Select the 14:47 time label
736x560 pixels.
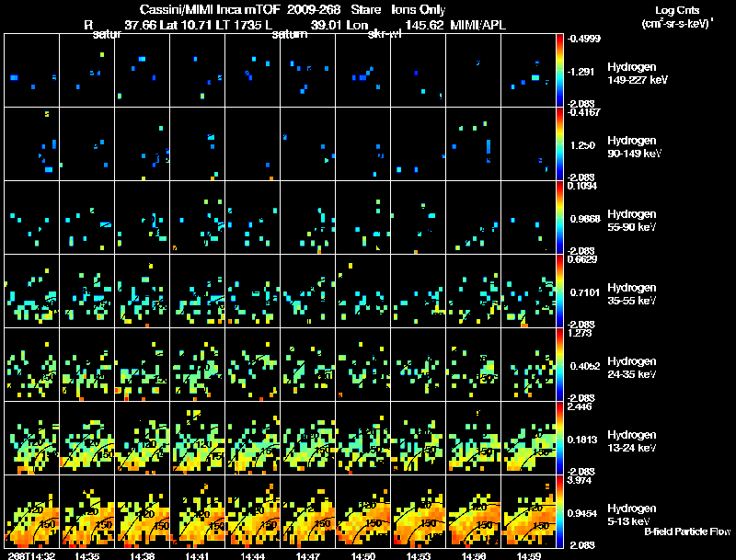[308, 555]
